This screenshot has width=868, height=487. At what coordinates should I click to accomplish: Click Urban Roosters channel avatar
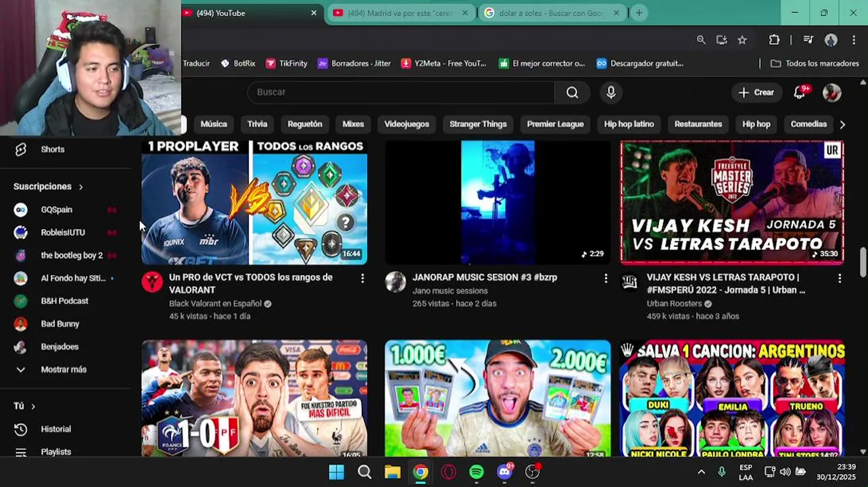click(x=629, y=282)
